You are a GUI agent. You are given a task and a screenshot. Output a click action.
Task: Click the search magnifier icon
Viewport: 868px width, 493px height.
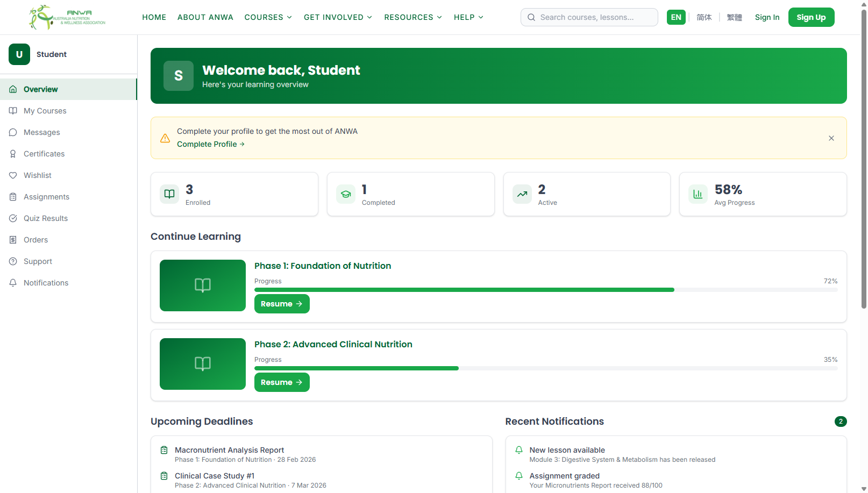(531, 17)
